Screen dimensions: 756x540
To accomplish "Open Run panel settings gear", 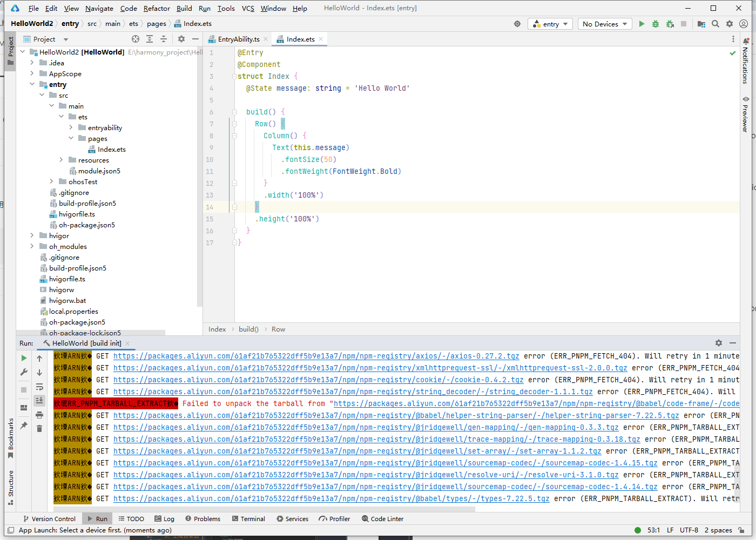I will pos(719,343).
